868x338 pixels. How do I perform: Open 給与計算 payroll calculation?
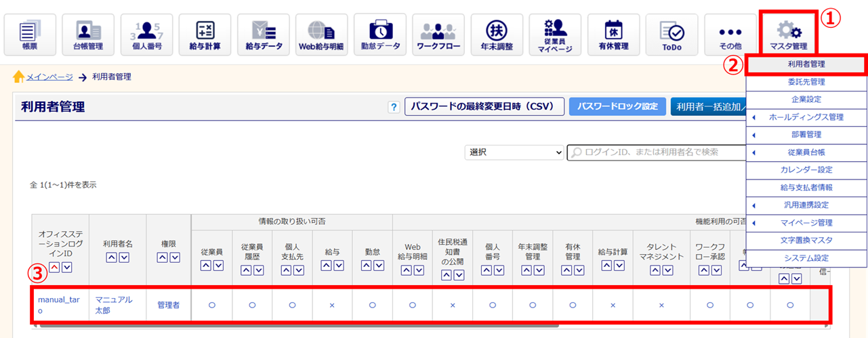pos(205,34)
